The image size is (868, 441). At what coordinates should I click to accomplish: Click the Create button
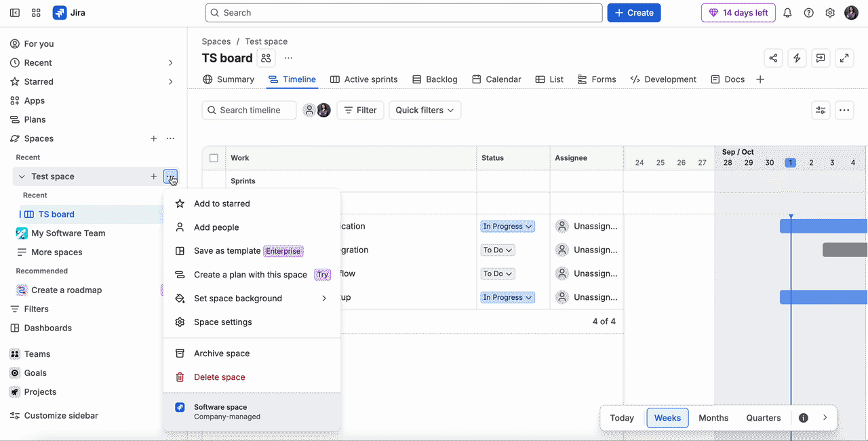tap(634, 13)
